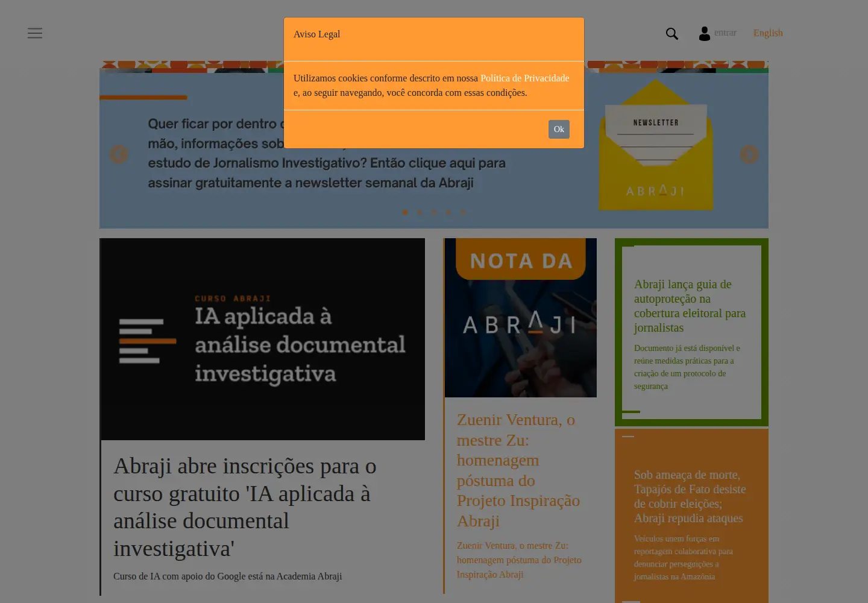The height and width of the screenshot is (603, 868).
Task: Open the Política de Privacidade link
Action: 524,78
